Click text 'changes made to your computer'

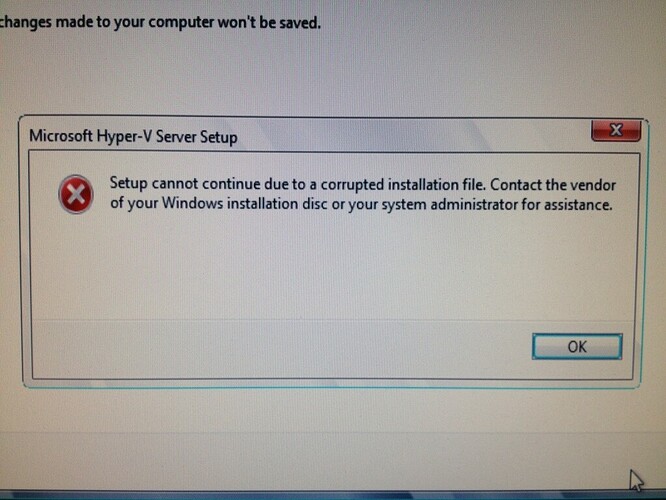[107, 22]
